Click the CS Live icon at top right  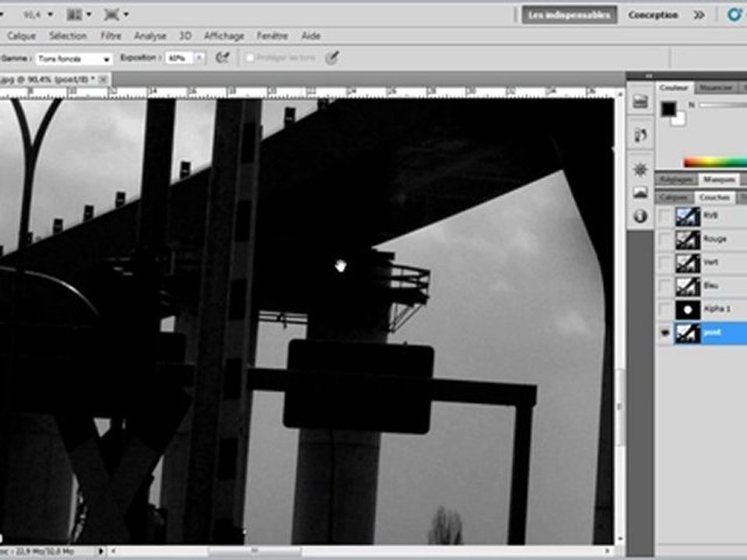click(735, 15)
